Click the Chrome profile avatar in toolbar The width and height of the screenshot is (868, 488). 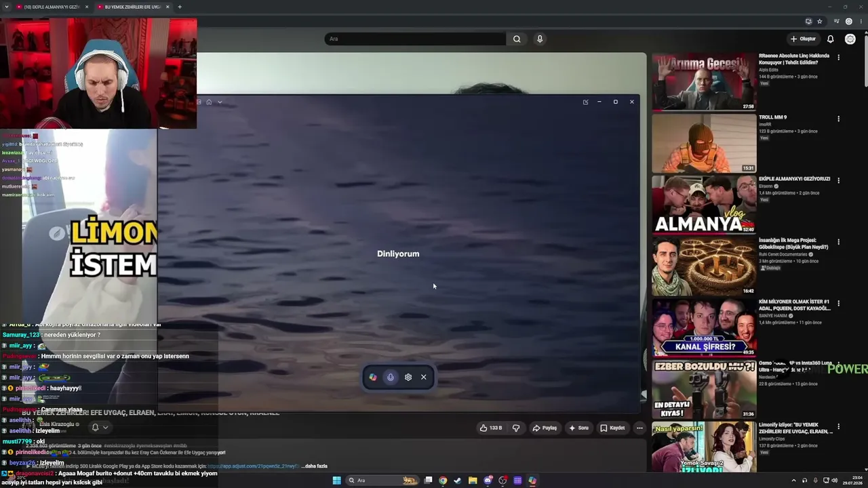848,21
